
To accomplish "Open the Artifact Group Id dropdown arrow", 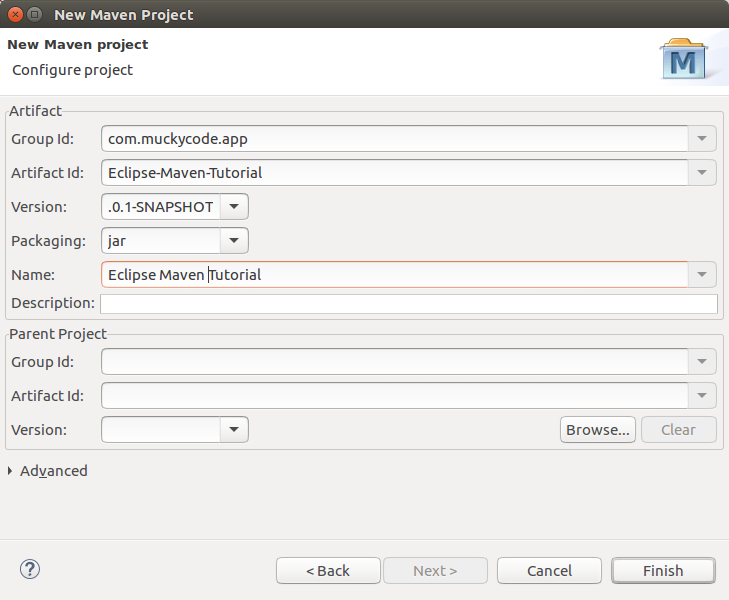I will click(702, 138).
